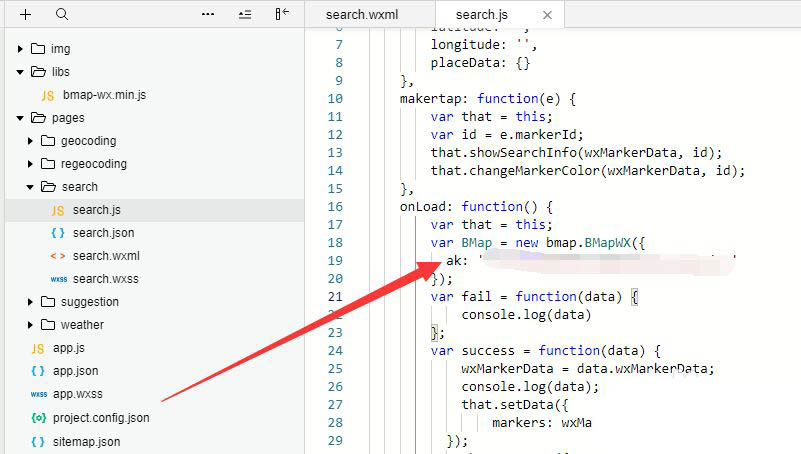Click the plus icon to add new file
The width and height of the screenshot is (801, 454).
26,15
